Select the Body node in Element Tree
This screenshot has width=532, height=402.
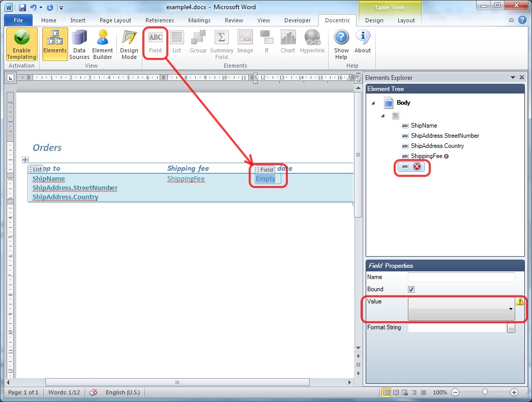[x=403, y=102]
